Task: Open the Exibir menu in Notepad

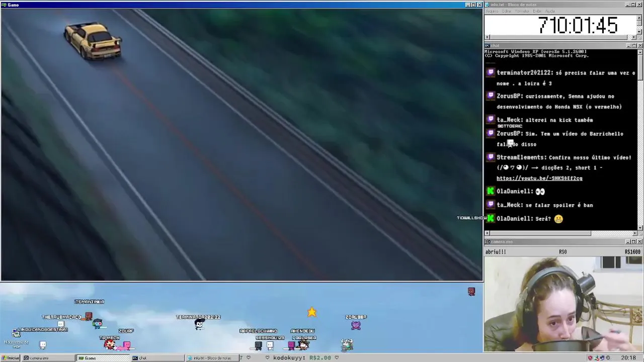Action: 537,11
